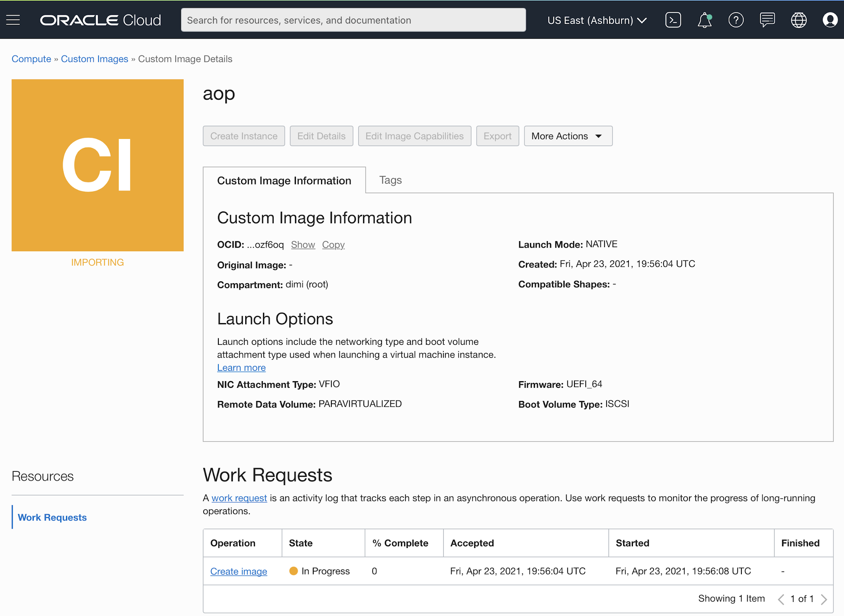
Task: Open the user profile avatar menu
Action: [x=830, y=20]
